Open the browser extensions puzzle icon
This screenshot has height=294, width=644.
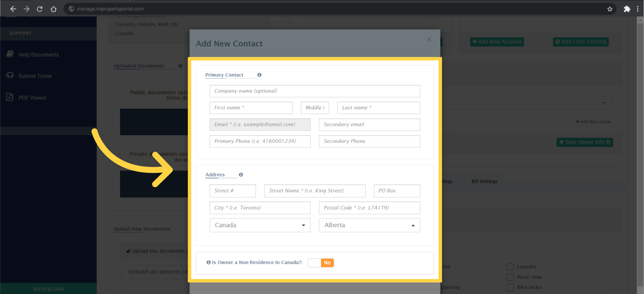pos(627,9)
